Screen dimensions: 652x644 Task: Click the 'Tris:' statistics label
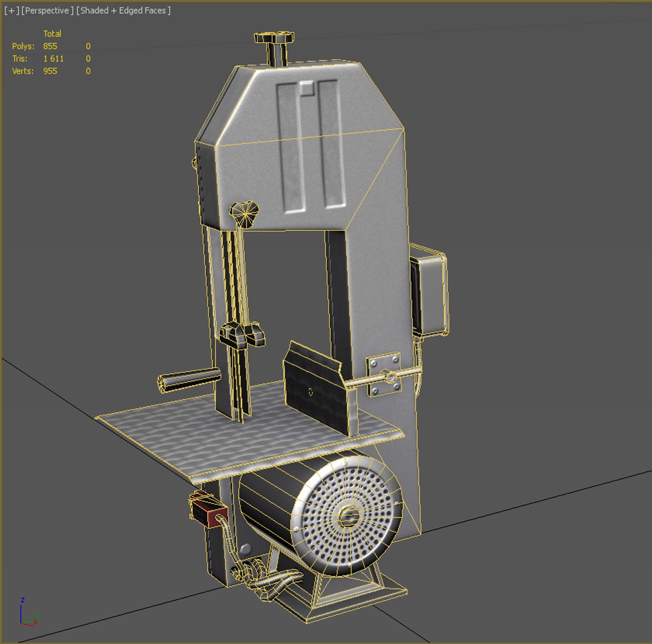pyautogui.click(x=20, y=58)
